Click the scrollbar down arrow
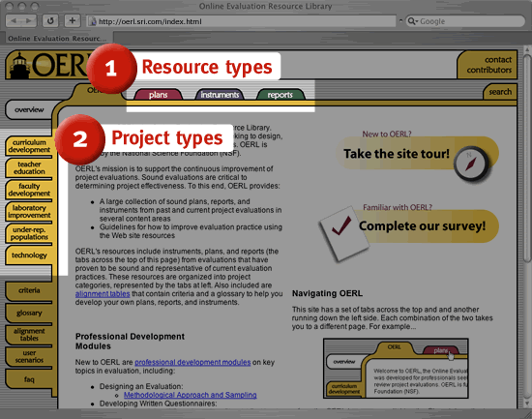The image size is (532, 419). click(527, 404)
